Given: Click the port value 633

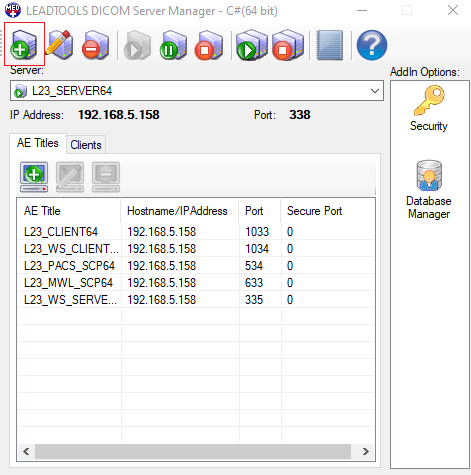Looking at the screenshot, I should coord(254,283).
